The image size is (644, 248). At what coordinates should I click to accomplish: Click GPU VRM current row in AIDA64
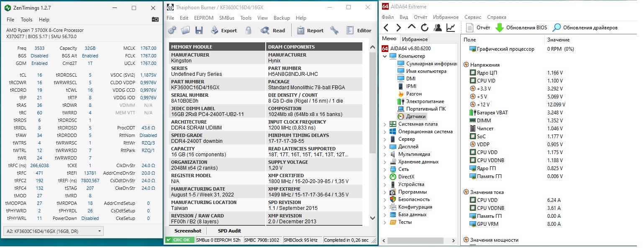pos(516,224)
